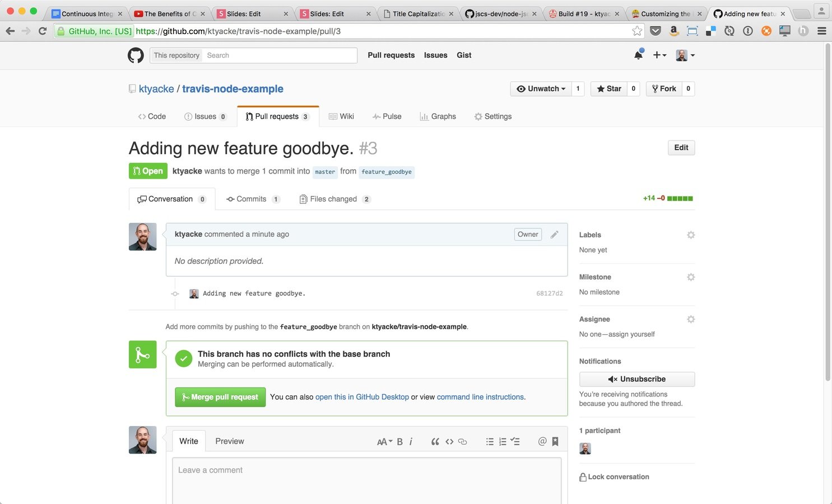This screenshot has height=504, width=832.
Task: Insert a quote in comment
Action: pyautogui.click(x=435, y=442)
